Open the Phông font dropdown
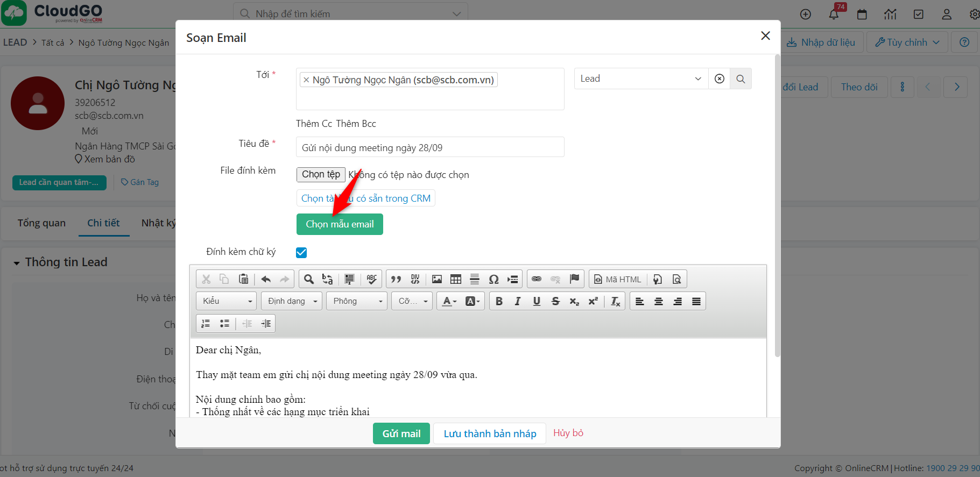The height and width of the screenshot is (477, 980). tap(357, 301)
